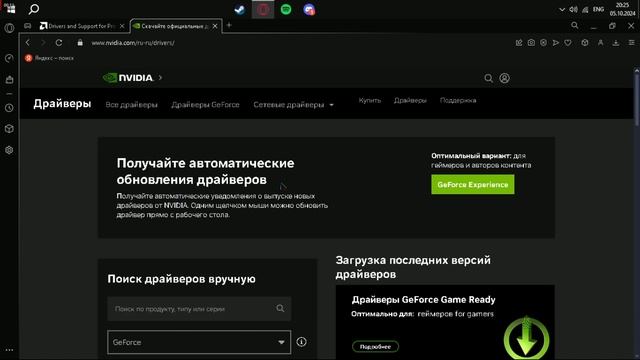
Task: Open GX Corner gamepad icon
Action: coord(27,26)
